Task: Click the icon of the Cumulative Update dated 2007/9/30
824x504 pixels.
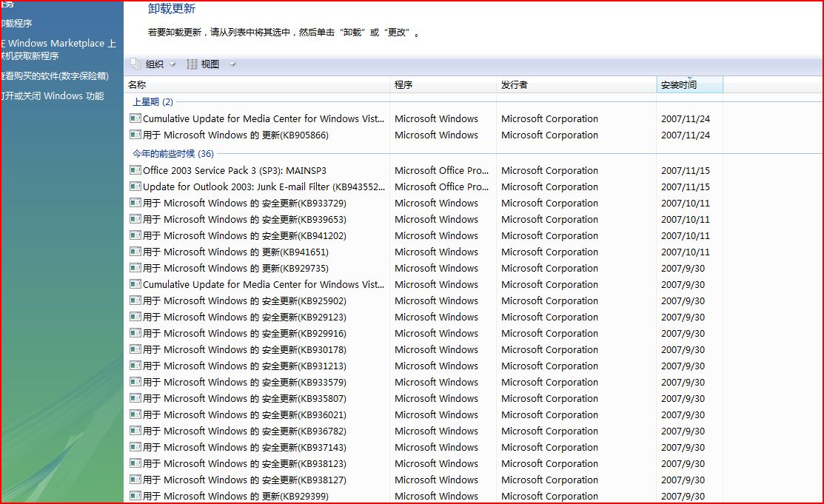Action: click(x=135, y=284)
